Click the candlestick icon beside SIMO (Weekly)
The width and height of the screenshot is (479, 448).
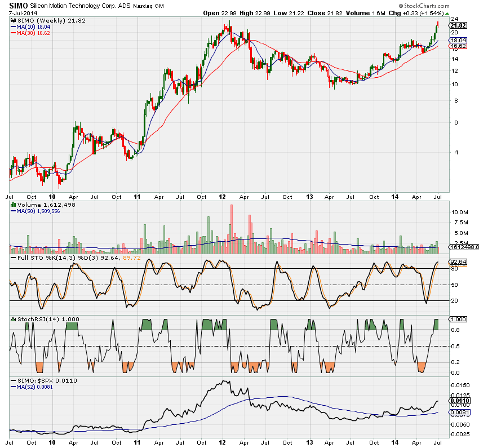[13, 20]
